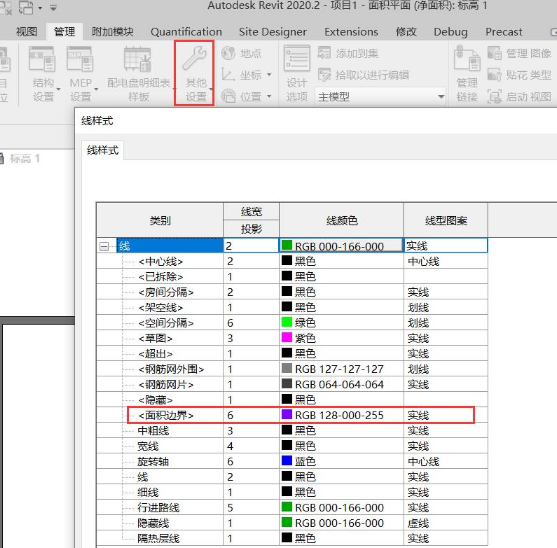Click 线颜色 column header
Image resolution: width=557 pixels, height=548 pixels.
(x=341, y=220)
